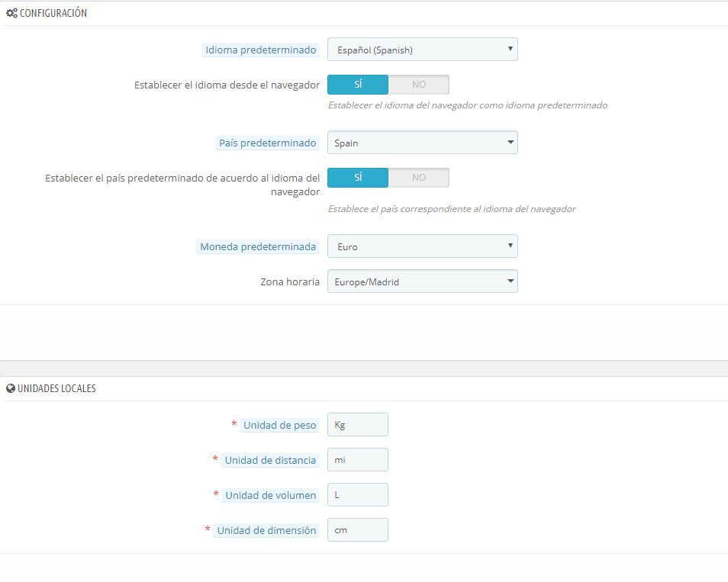This screenshot has height=582, width=728.
Task: Click help text 'Establece el país correspondiente'
Action: tap(452, 209)
